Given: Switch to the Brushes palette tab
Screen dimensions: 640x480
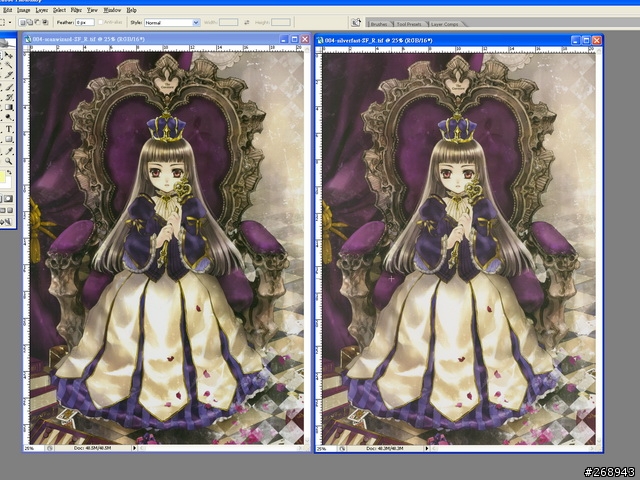Looking at the screenshot, I should [379, 24].
